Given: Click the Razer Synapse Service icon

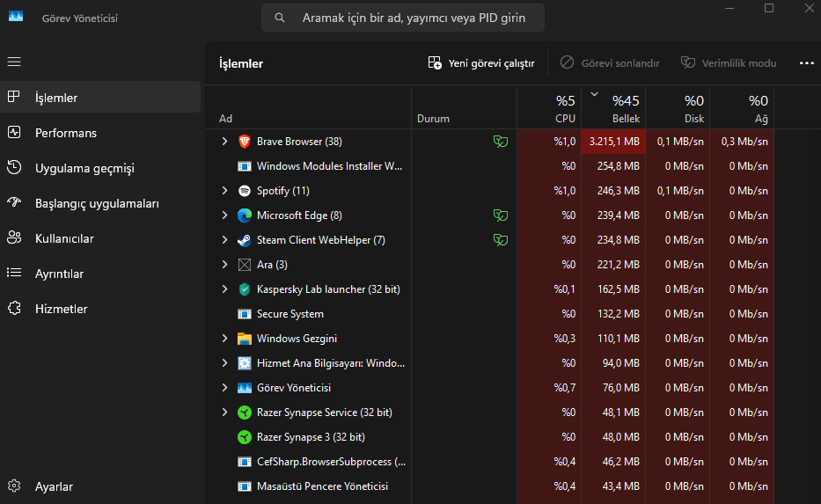Looking at the screenshot, I should coord(245,413).
